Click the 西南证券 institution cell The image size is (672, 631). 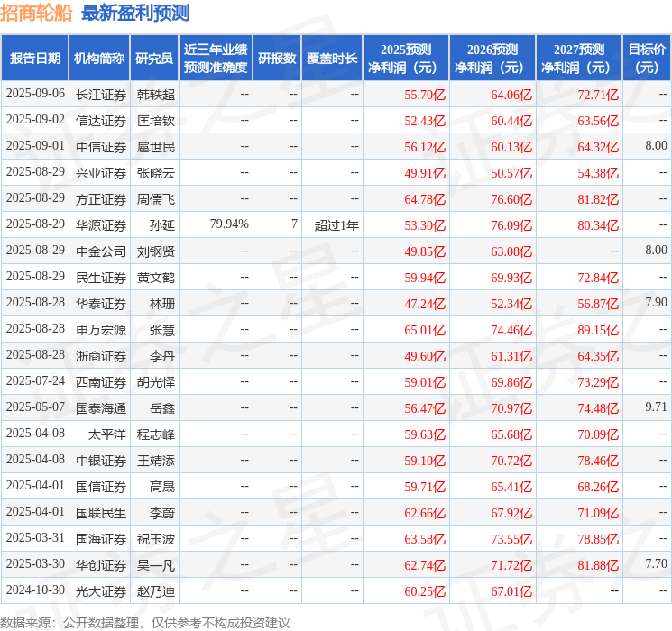101,382
